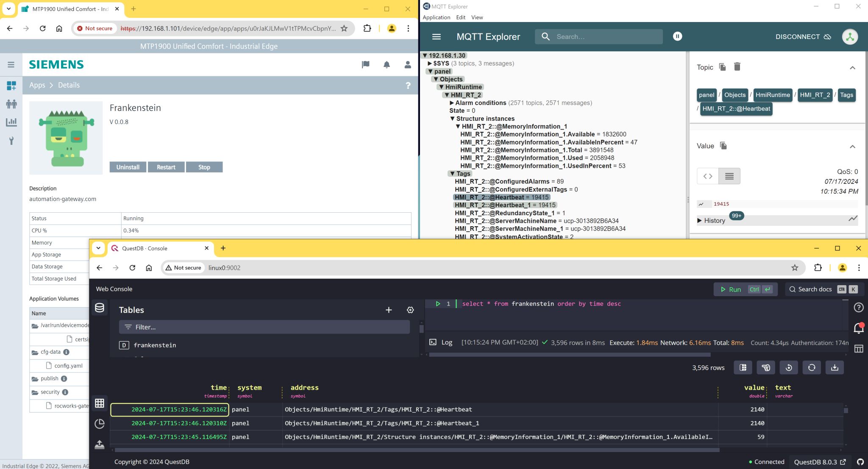The width and height of the screenshot is (868, 469).
Task: Open MQTT Explorer hamburger menu
Action: [x=437, y=37]
